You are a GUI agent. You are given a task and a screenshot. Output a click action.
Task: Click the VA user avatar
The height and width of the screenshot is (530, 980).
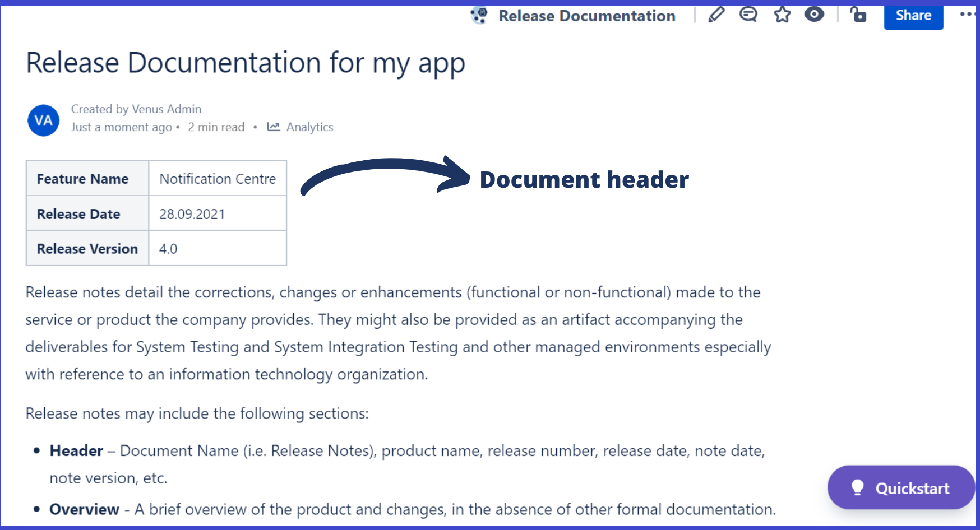(x=44, y=120)
